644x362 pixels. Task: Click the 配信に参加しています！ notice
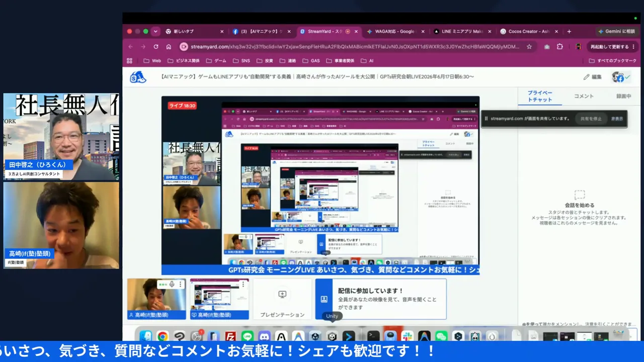tap(381, 299)
